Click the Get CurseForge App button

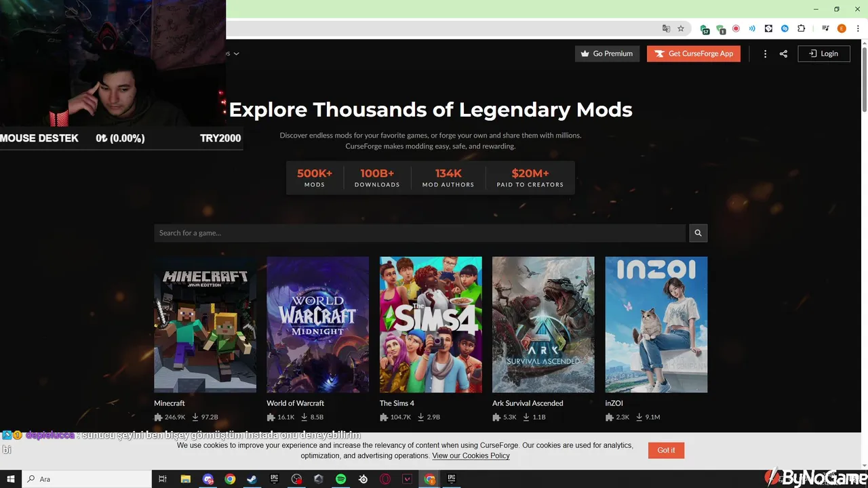coord(694,54)
